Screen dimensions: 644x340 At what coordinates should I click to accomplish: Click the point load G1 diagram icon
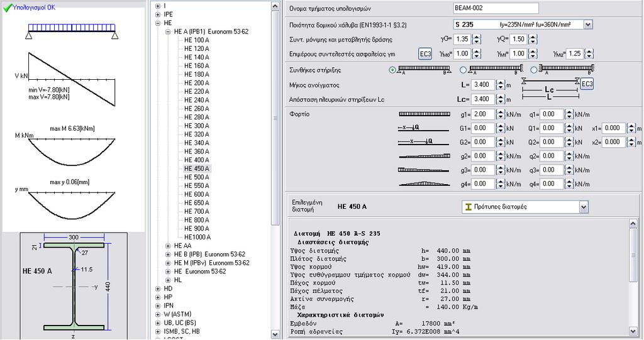[423, 128]
